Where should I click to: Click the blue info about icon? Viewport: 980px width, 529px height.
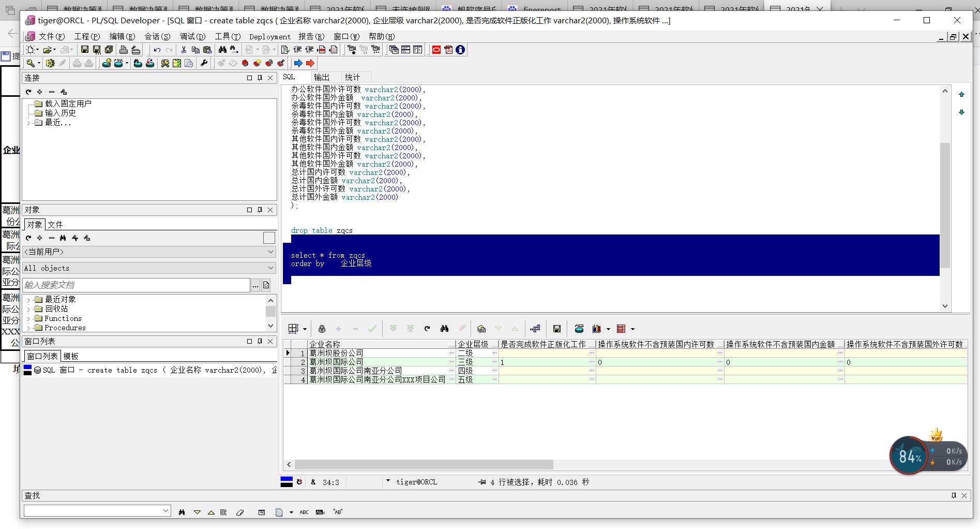coord(460,50)
